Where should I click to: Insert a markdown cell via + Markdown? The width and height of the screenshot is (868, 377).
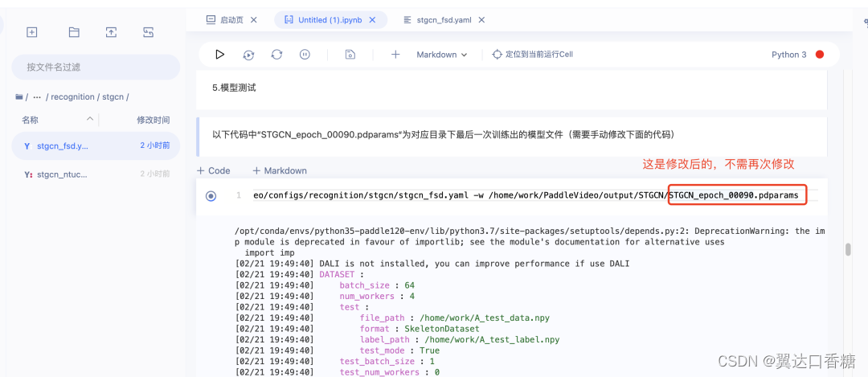click(280, 170)
